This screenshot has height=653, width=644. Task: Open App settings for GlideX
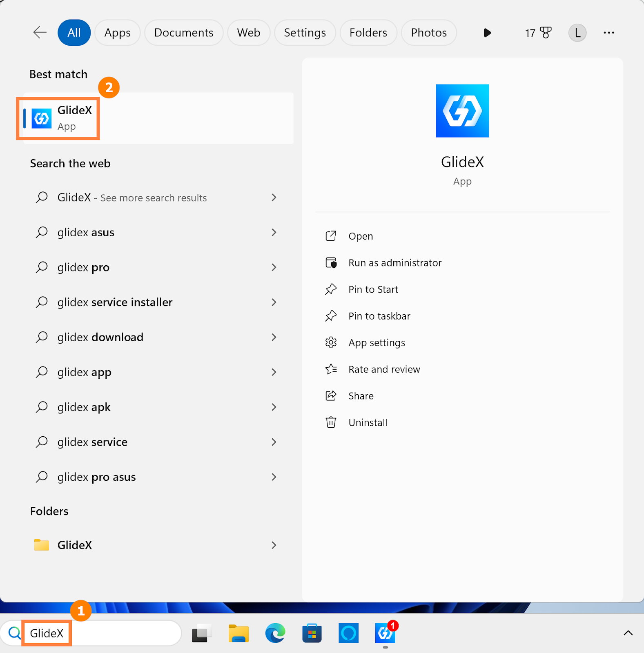click(x=377, y=343)
